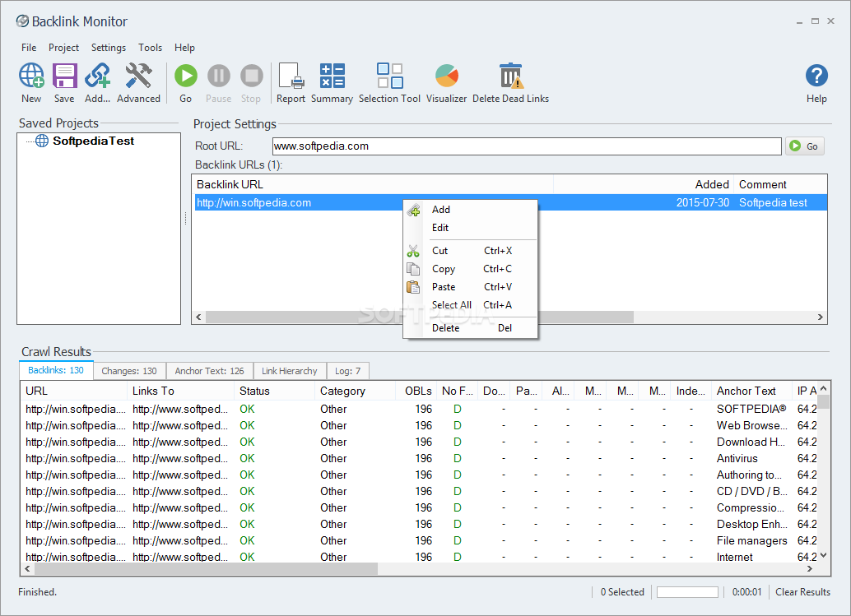Click the crawl results scroll right arrow
Viewport: 851px width, 616px height.
[810, 569]
